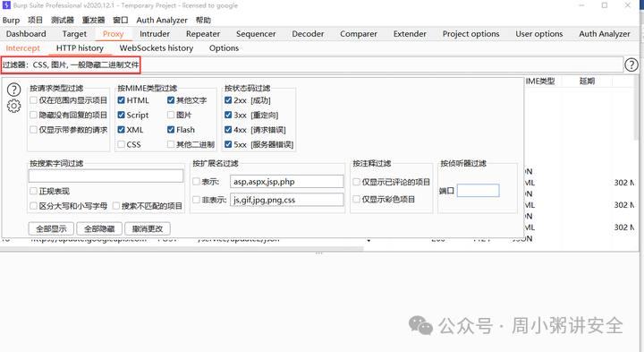This screenshot has height=352, width=644.
Task: Switch to the Intruder tab
Action: coord(155,34)
